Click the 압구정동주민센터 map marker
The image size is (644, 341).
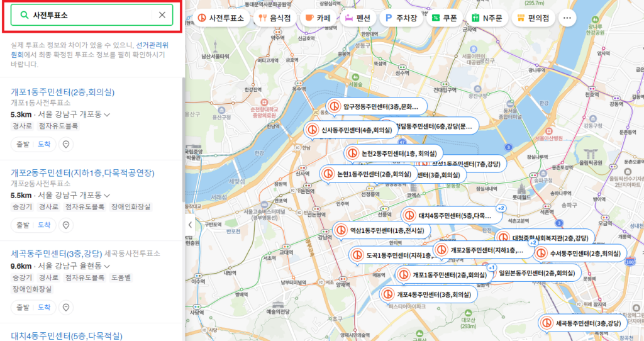point(376,107)
